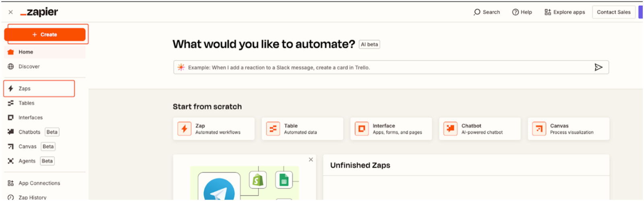Click the App Connections sidebar icon
Screen dimensions: 644x201
coord(11,183)
